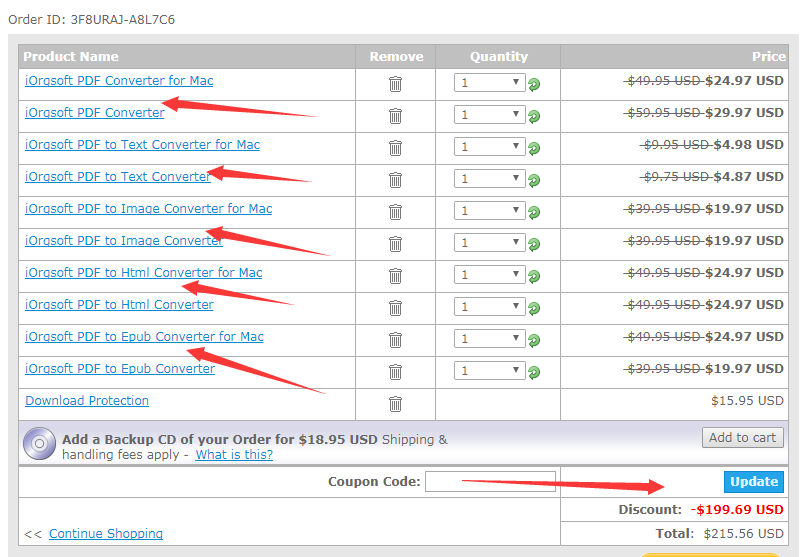Click the Remove column header
Viewport: 809px width, 557px height.
pos(396,57)
